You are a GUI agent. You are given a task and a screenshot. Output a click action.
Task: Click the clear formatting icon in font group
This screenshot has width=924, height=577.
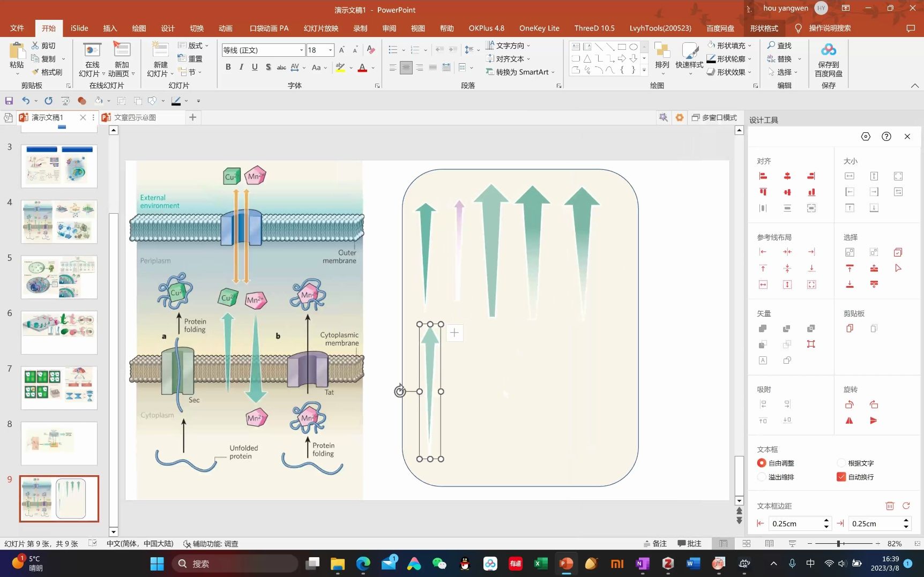click(371, 50)
